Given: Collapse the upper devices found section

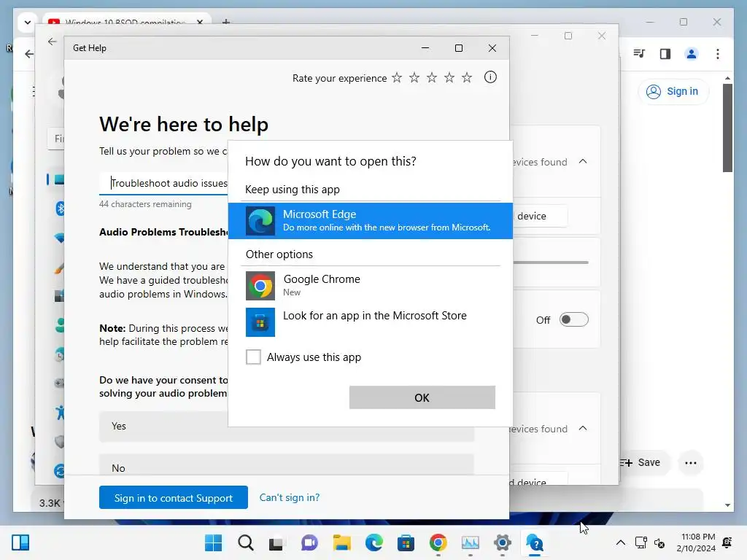Looking at the screenshot, I should tap(583, 161).
